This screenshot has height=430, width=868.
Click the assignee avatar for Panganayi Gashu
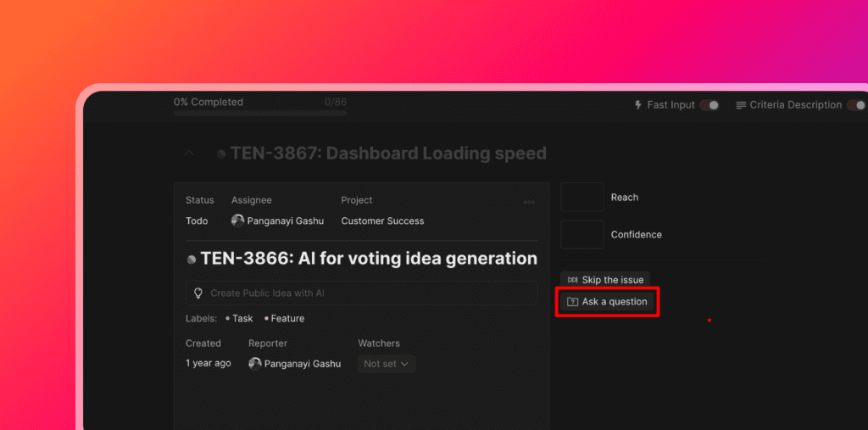237,221
